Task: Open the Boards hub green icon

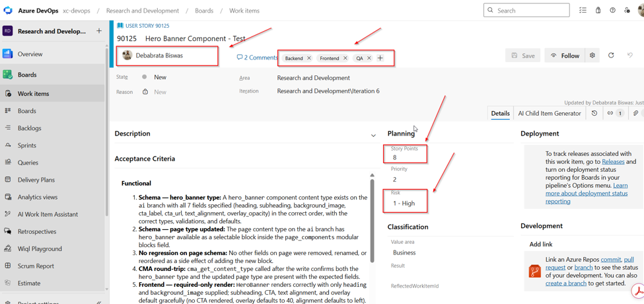Action: coord(7,75)
